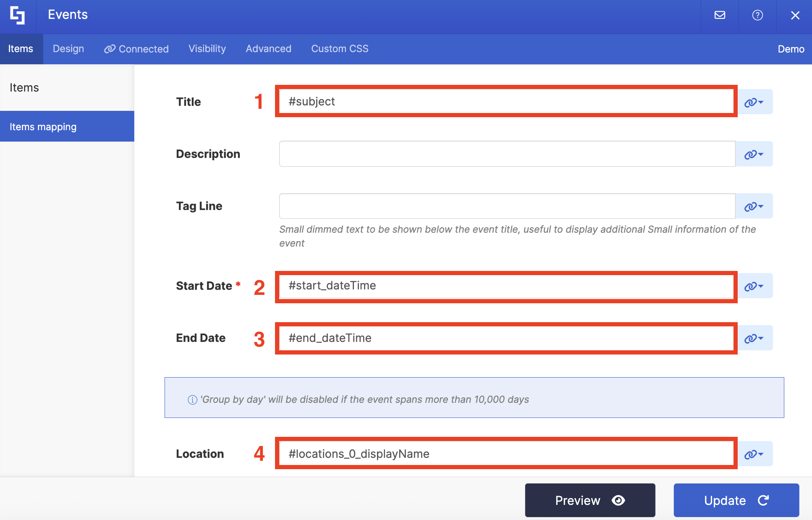The height and width of the screenshot is (520, 812).
Task: Click the Common Ninja logo icon
Action: (x=18, y=16)
